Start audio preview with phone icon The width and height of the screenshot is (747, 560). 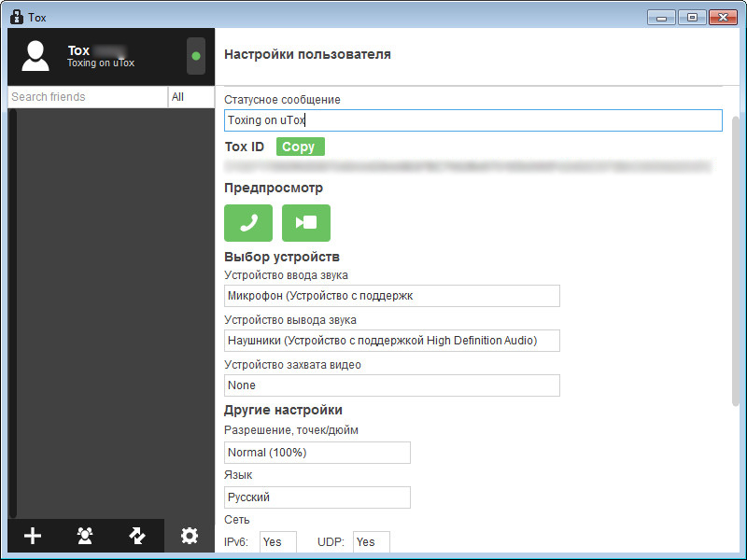[248, 223]
